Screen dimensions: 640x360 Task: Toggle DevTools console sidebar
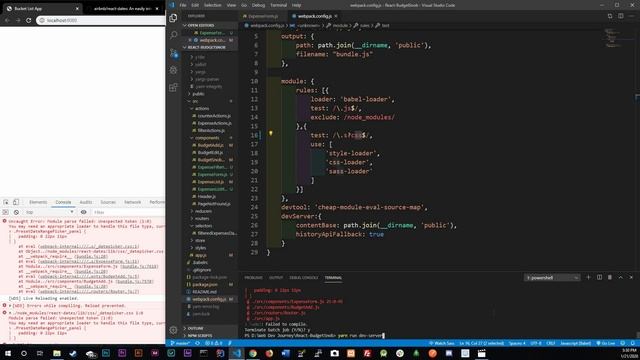tap(5, 212)
